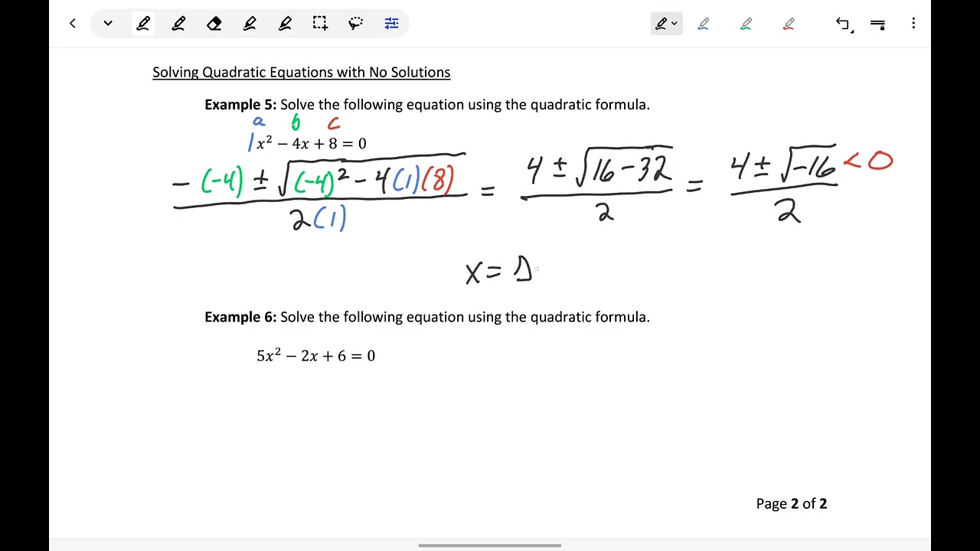Click the bottom home indicator bar
This screenshot has height=551, width=980.
[x=490, y=546]
